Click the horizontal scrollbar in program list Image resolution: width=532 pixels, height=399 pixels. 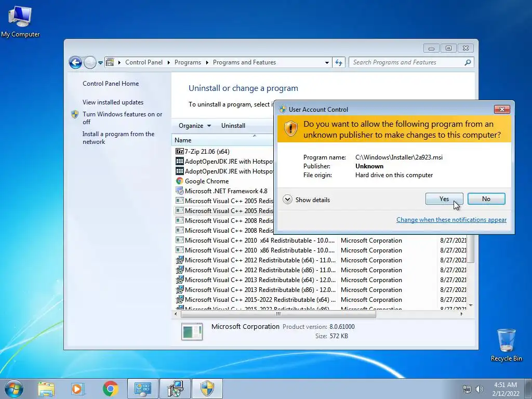coord(278,314)
